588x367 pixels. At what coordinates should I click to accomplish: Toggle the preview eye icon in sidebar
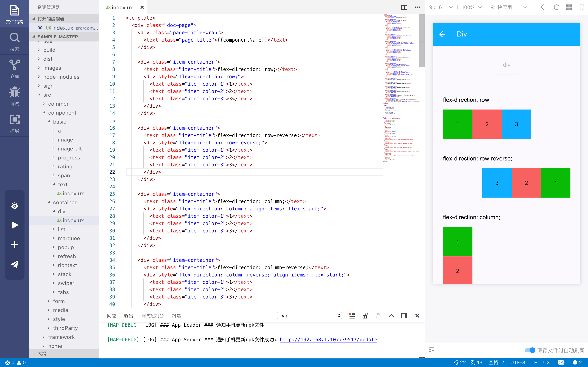tap(14, 206)
